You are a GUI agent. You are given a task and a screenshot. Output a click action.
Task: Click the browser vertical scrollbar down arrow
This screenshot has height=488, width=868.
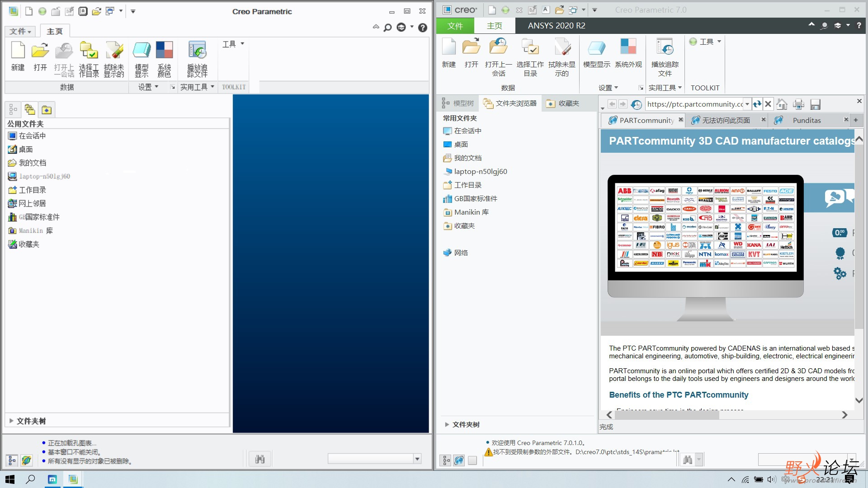859,400
